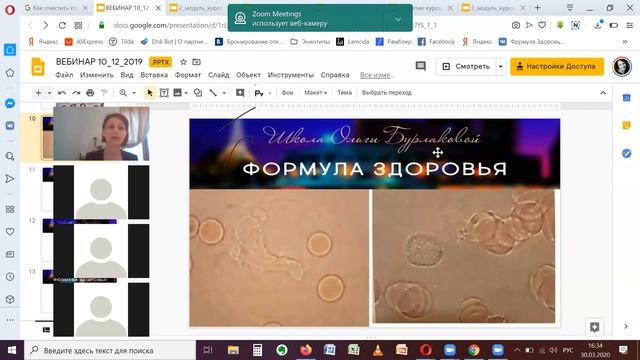Screen dimensions: 640x360
Task: Print the presentation with printer icon
Action: point(90,93)
